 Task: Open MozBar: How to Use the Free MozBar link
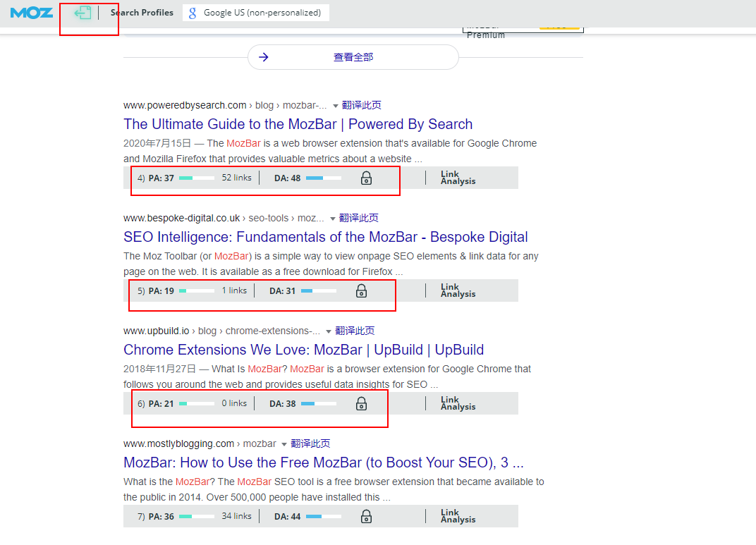(324, 463)
